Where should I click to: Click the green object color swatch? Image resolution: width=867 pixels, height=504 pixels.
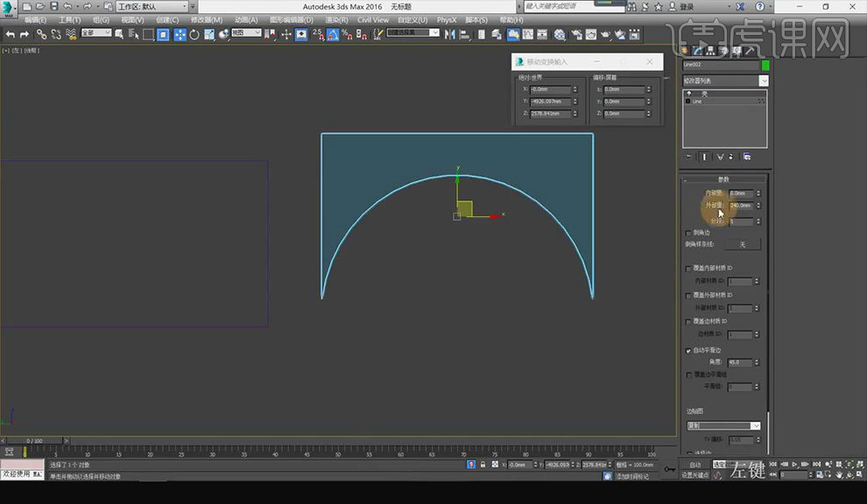point(765,65)
